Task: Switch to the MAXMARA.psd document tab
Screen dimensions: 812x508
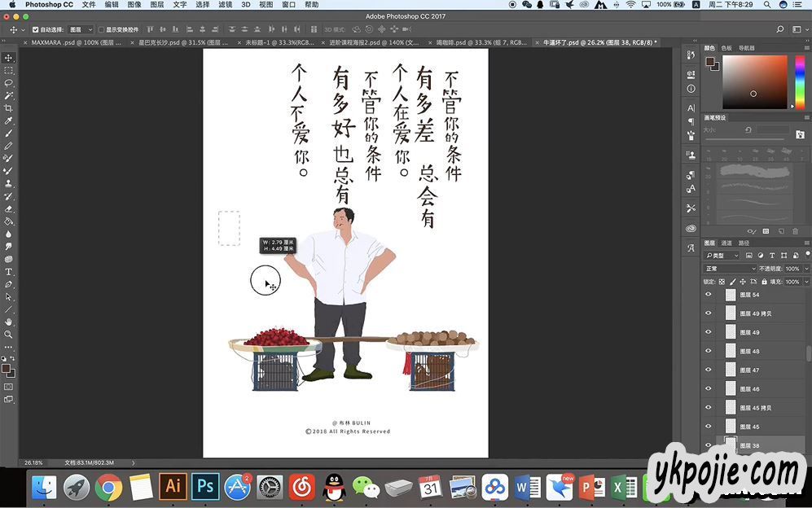Action: point(62,42)
